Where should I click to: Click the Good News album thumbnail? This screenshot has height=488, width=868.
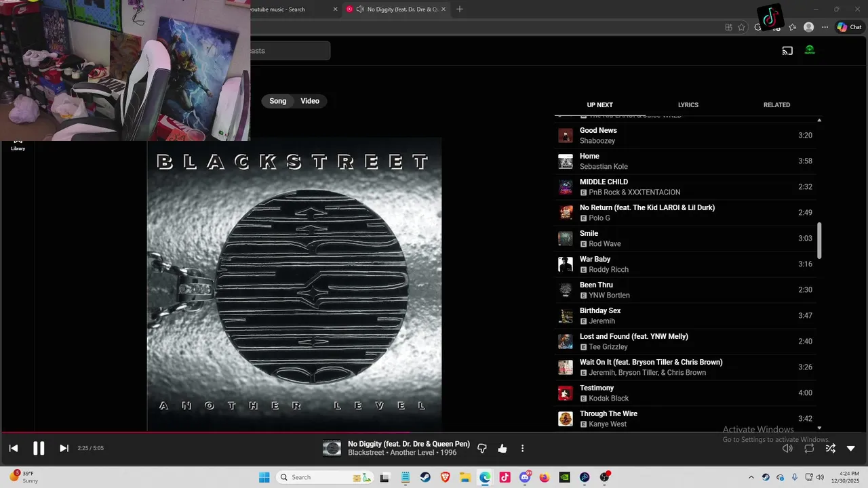coord(566,136)
